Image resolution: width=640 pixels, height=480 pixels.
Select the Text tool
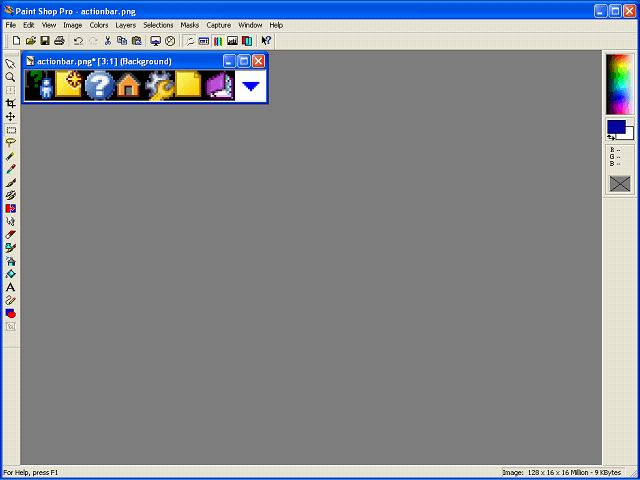pos(11,287)
